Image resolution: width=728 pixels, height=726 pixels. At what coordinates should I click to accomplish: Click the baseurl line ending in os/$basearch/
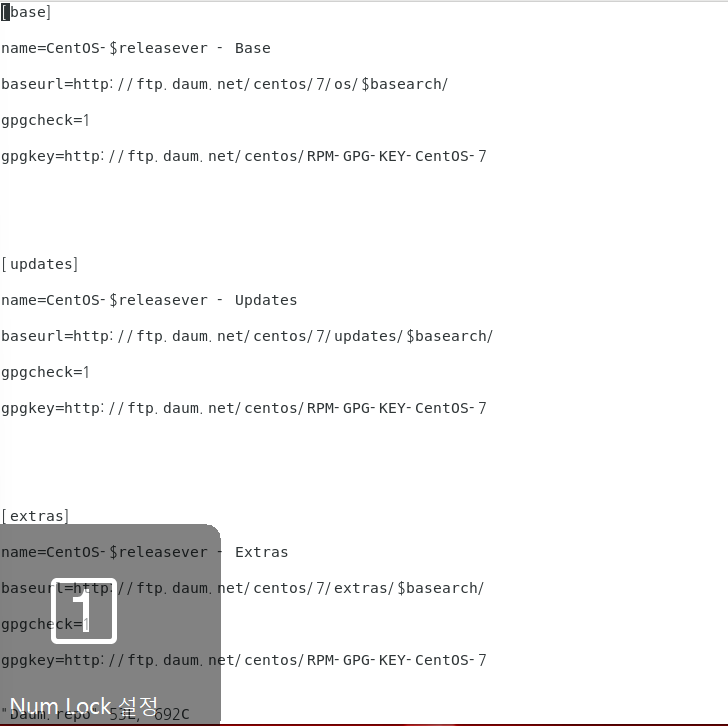coord(225,84)
